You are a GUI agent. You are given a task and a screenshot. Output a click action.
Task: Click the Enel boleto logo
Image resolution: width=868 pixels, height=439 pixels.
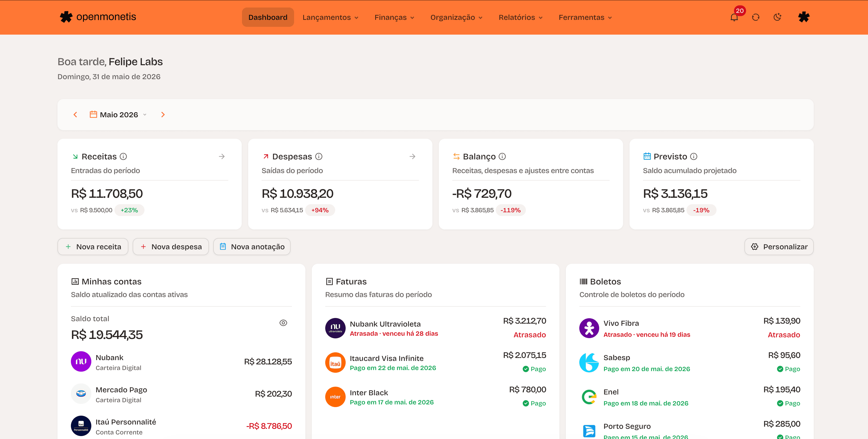click(589, 397)
